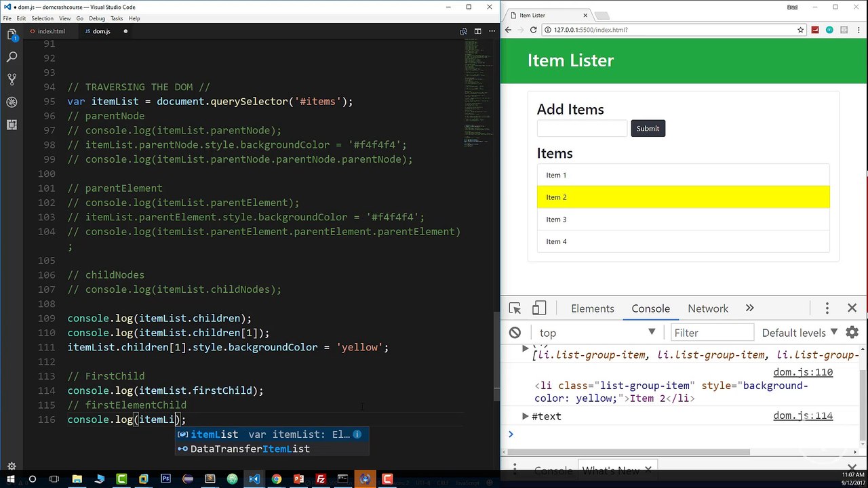This screenshot has width=868, height=488.
Task: Open DevTools console settings gear
Action: pyautogui.click(x=852, y=333)
